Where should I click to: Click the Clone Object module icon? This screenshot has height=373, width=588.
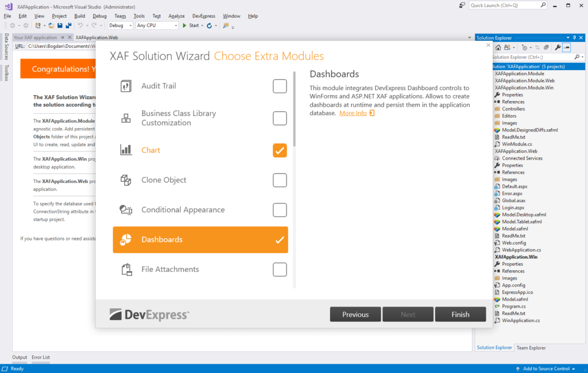tap(126, 180)
